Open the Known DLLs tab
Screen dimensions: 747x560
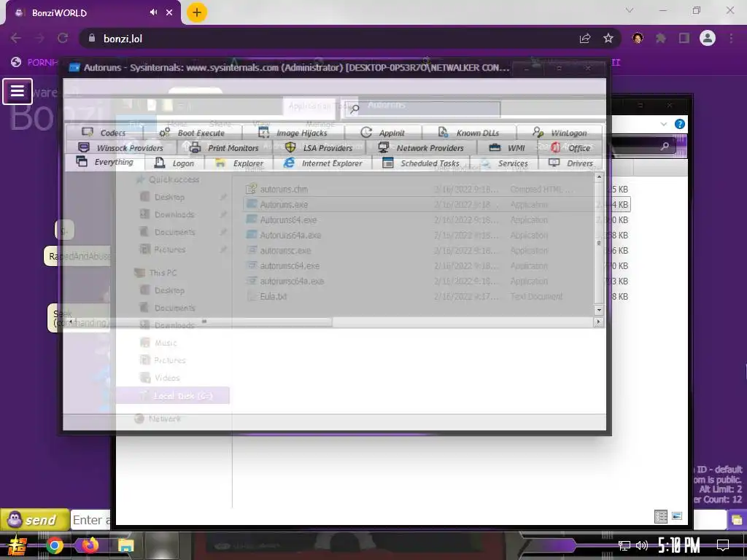pos(469,133)
